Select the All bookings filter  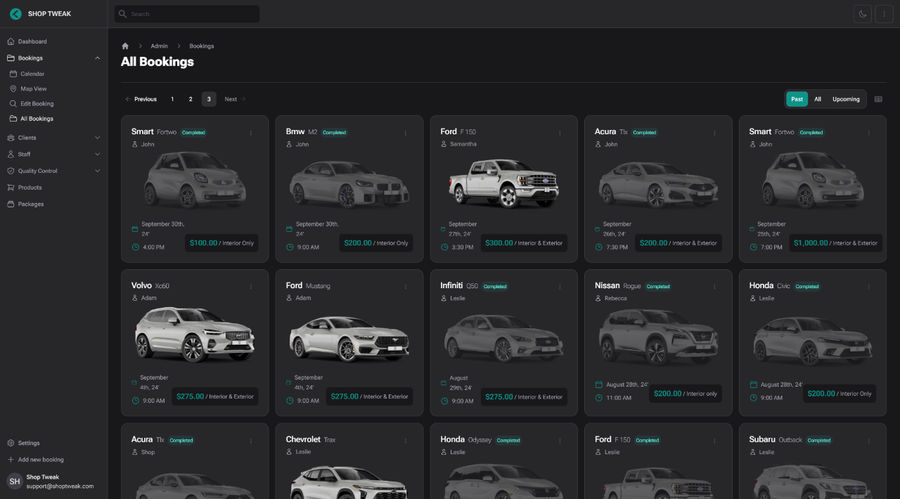click(x=817, y=99)
